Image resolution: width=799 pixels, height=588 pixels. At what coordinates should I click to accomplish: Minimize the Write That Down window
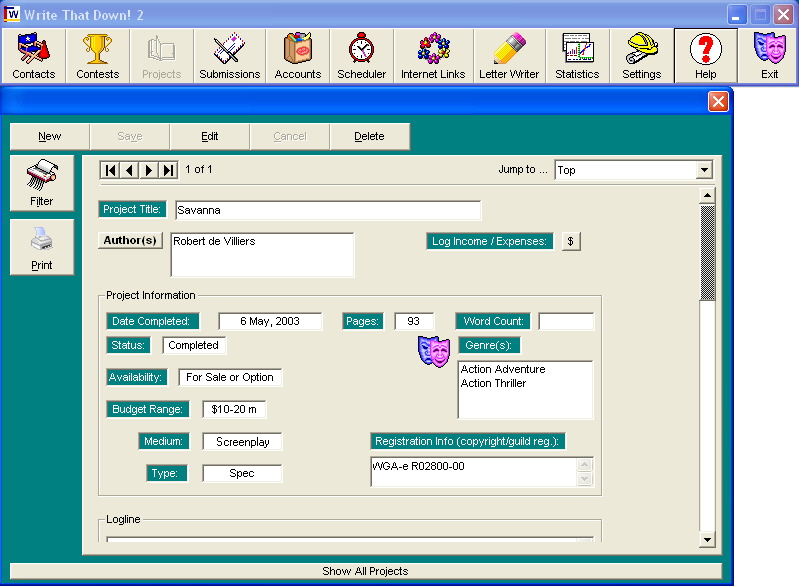click(x=736, y=14)
